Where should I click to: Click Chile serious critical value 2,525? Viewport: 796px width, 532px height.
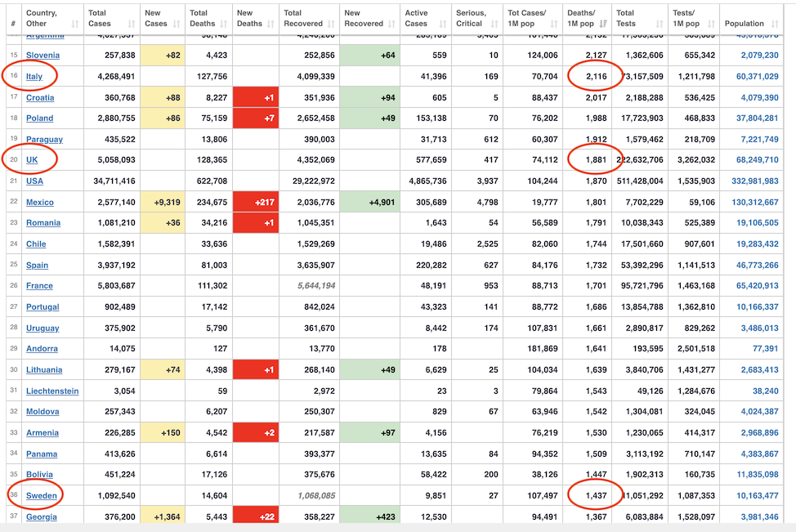coord(487,244)
